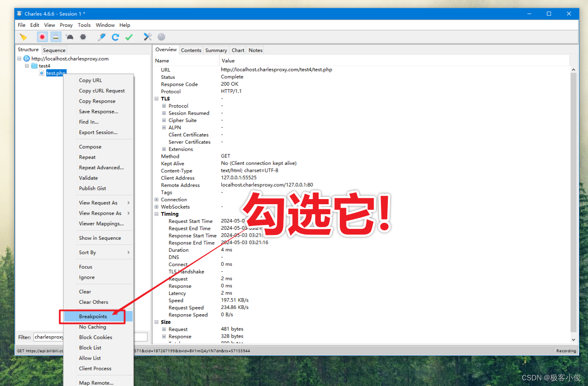Image resolution: width=588 pixels, height=386 pixels.
Task: Choose Copy URL in the context menu
Action: [x=99, y=80]
